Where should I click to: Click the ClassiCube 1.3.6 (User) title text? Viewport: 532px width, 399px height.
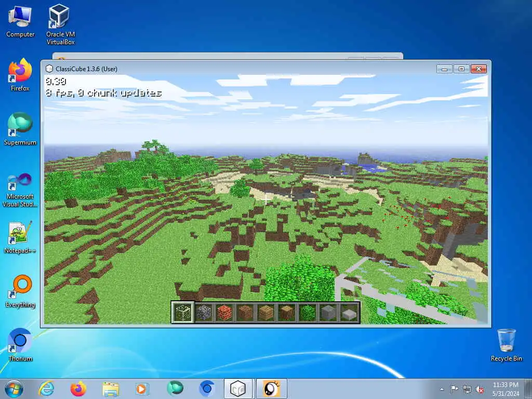coord(87,69)
